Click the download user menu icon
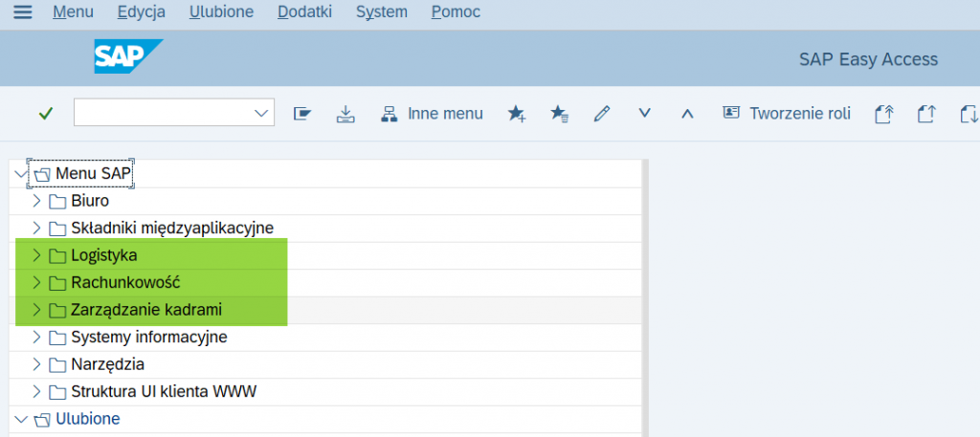The height and width of the screenshot is (437, 980). (x=345, y=114)
